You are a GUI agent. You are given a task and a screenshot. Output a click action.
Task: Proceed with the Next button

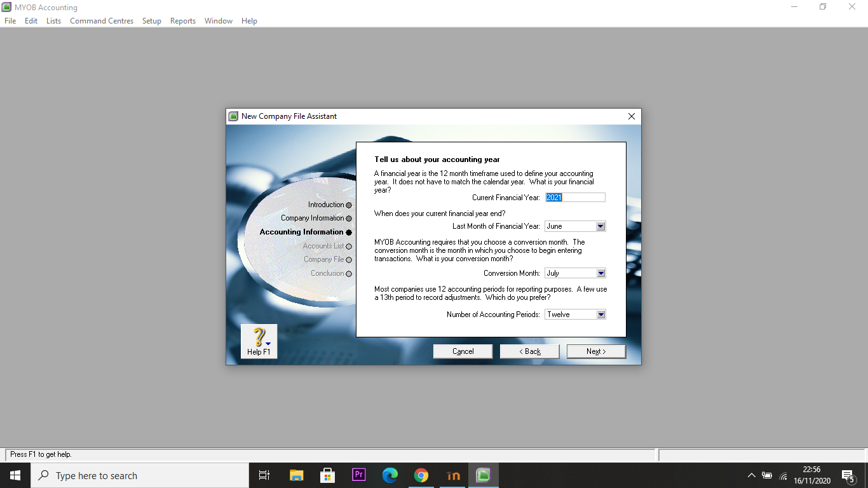[x=596, y=351]
